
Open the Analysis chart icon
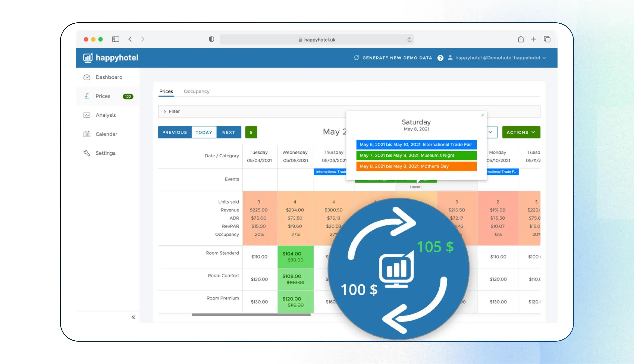click(x=87, y=115)
